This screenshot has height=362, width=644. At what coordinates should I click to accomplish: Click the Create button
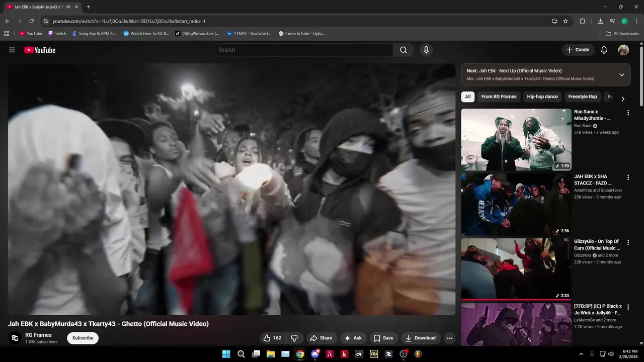click(578, 50)
